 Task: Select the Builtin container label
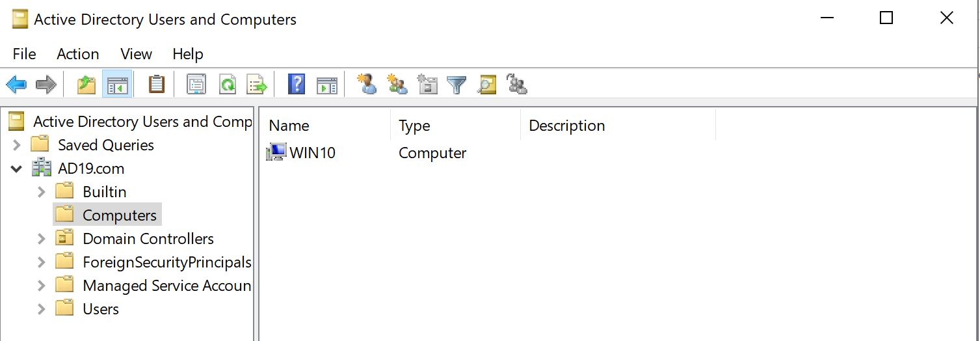coord(105,192)
